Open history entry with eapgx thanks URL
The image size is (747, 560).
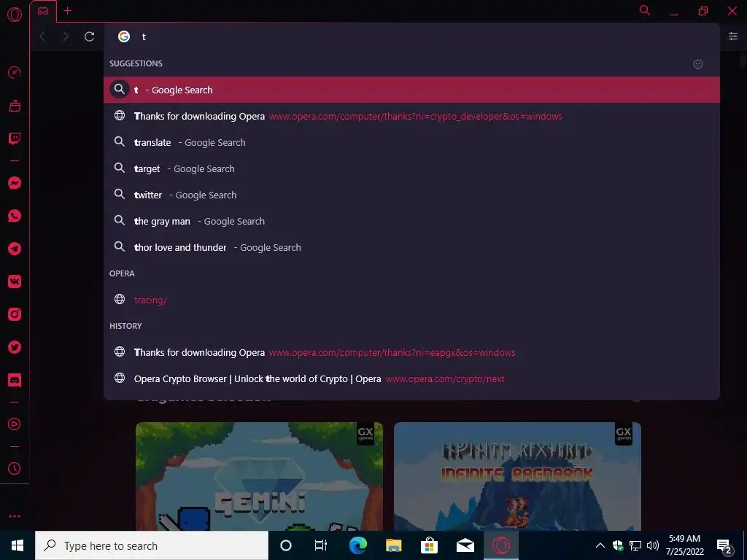tap(411, 352)
